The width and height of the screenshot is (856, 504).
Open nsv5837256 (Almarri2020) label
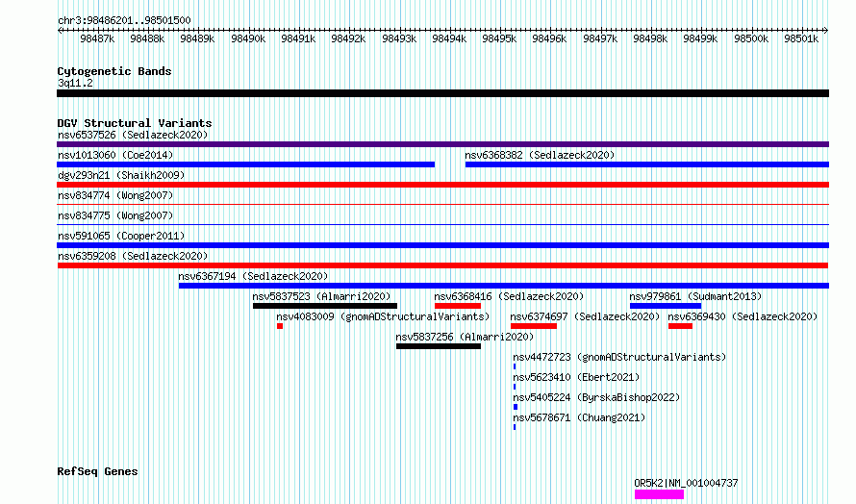click(465, 337)
